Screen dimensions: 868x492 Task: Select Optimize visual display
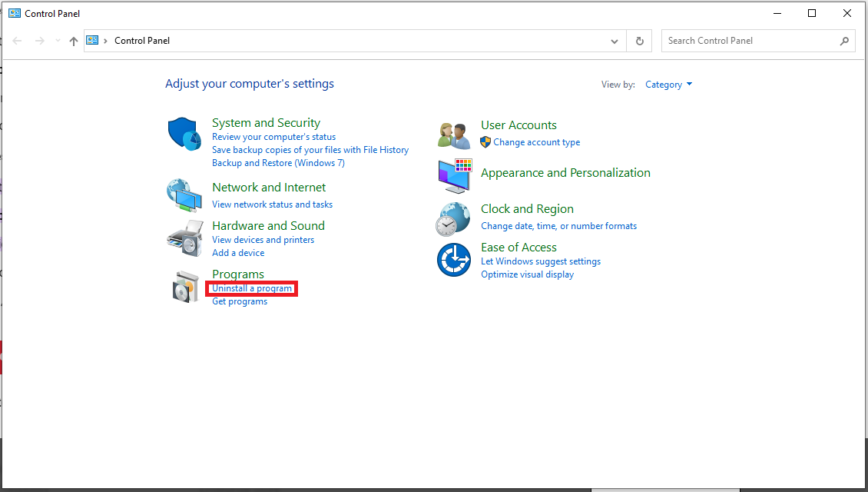pyautogui.click(x=527, y=274)
